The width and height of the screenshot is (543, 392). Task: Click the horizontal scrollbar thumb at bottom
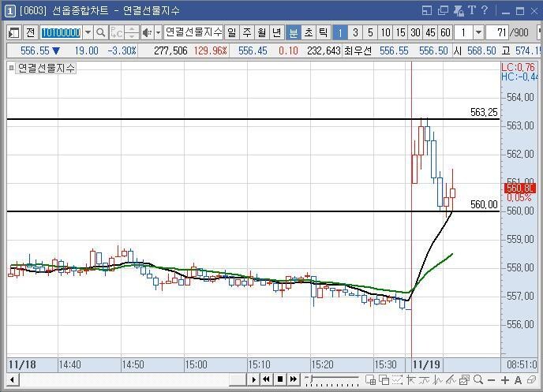click(x=238, y=380)
